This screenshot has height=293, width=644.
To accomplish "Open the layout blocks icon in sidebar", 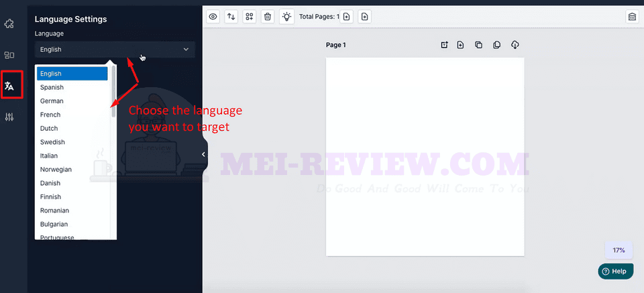I will [9, 55].
